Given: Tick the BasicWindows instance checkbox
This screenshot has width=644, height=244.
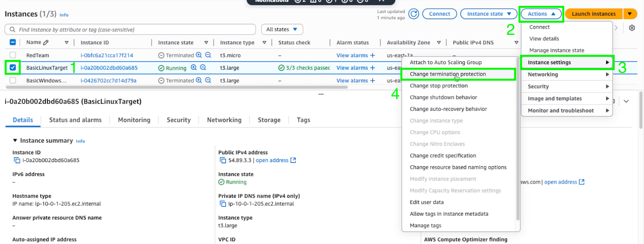Looking at the screenshot, I should tap(13, 80).
